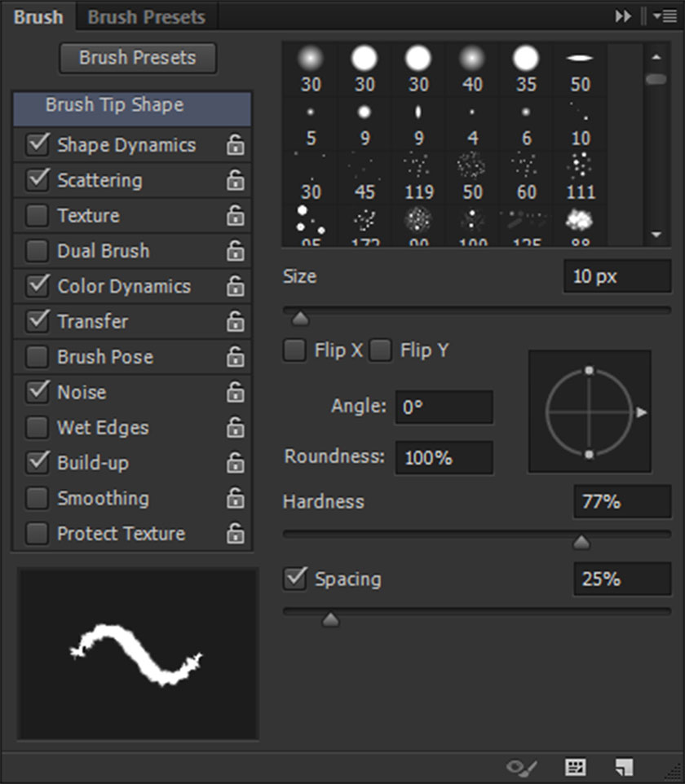Click the Hardness slider handle
The height and width of the screenshot is (784, 685).
(581, 542)
